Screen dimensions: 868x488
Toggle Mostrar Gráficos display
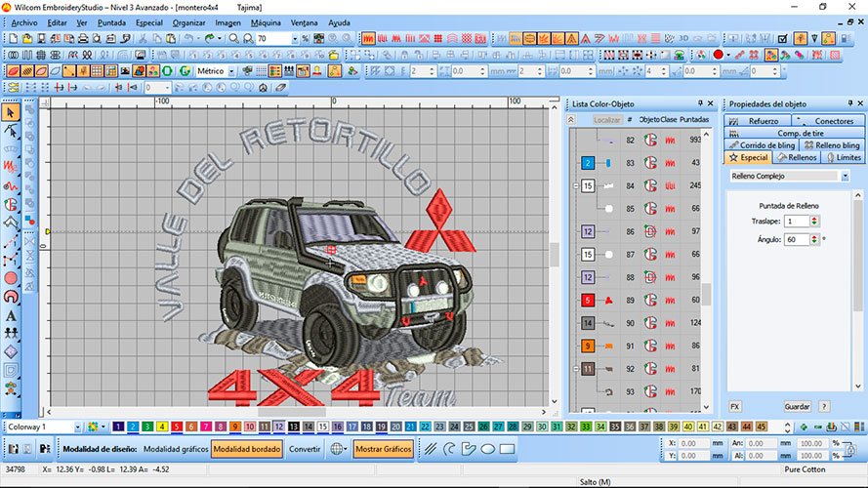(383, 449)
